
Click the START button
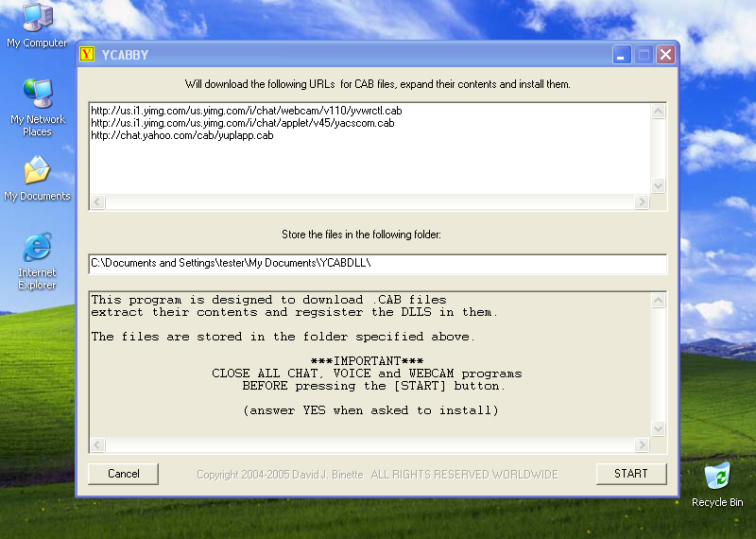coord(631,474)
